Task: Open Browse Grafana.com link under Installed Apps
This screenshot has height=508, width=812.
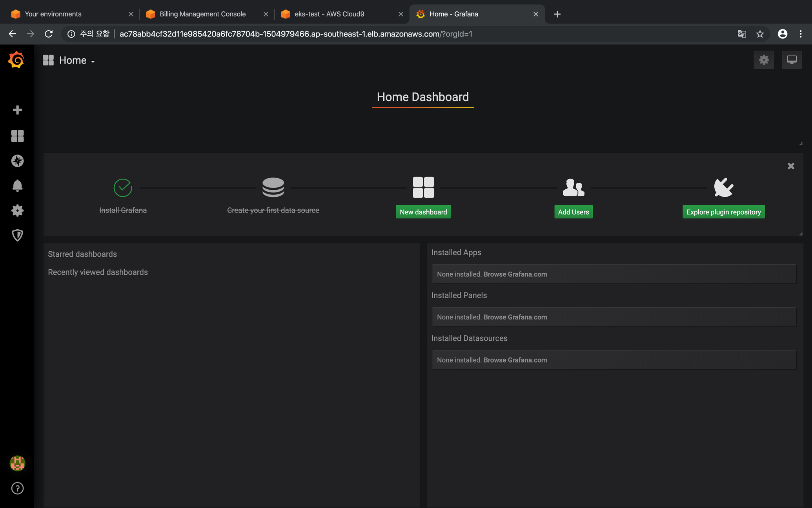Action: pyautogui.click(x=515, y=274)
